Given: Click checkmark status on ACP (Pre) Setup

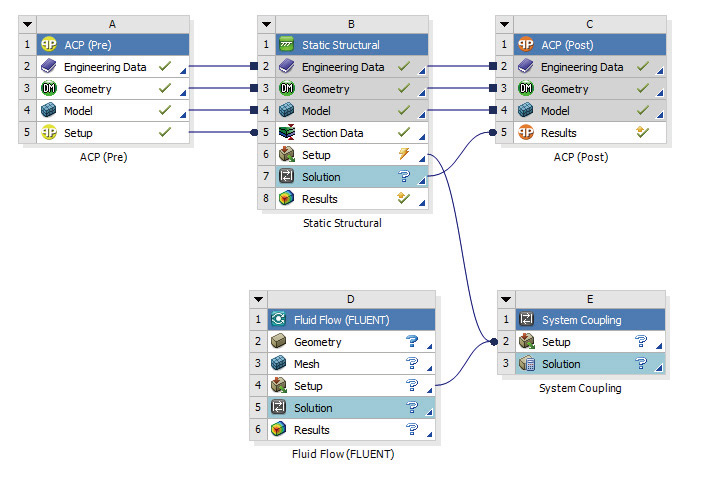Looking at the screenshot, I should [165, 132].
